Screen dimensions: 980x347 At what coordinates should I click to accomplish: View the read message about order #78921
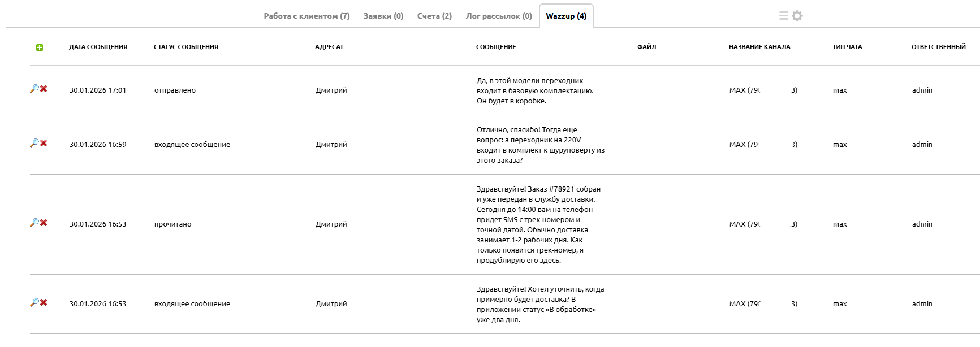(x=34, y=223)
